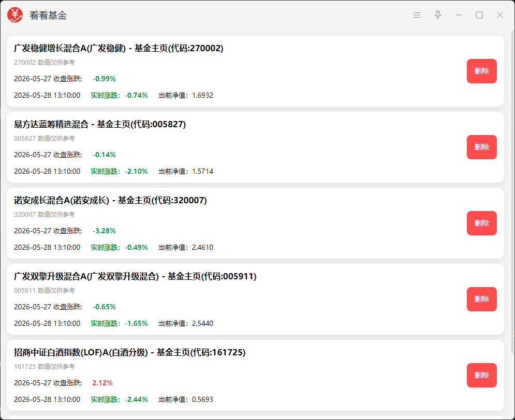Image resolution: width=515 pixels, height=420 pixels.
Task: Close the 看看基金 window
Action: (500, 15)
